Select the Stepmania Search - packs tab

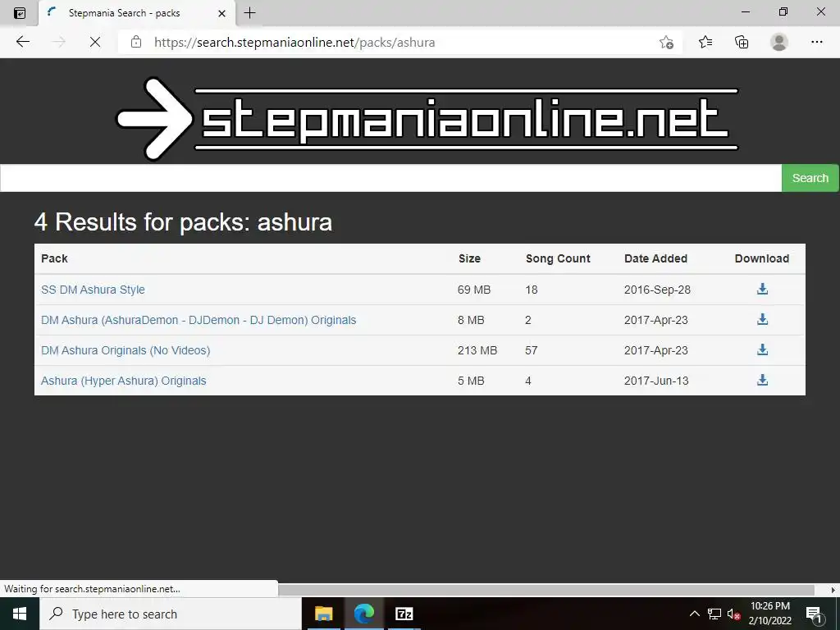pyautogui.click(x=137, y=13)
